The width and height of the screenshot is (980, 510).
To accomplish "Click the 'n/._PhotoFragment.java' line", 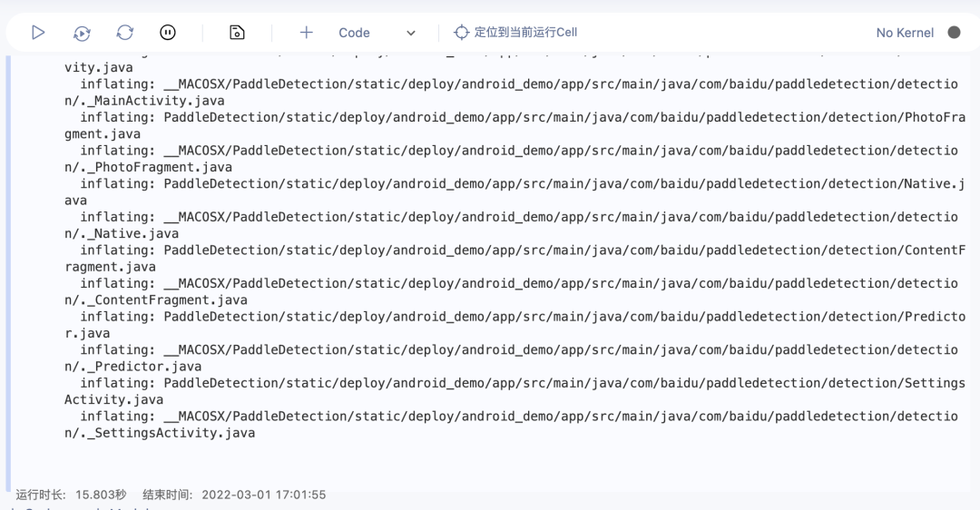I will 148,167.
